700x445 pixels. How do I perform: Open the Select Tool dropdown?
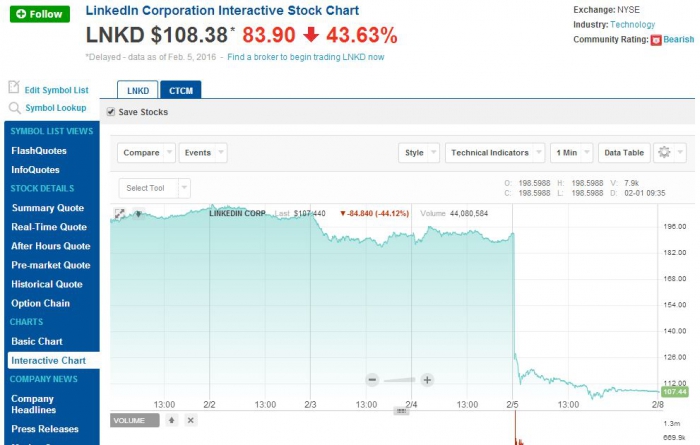pos(154,188)
